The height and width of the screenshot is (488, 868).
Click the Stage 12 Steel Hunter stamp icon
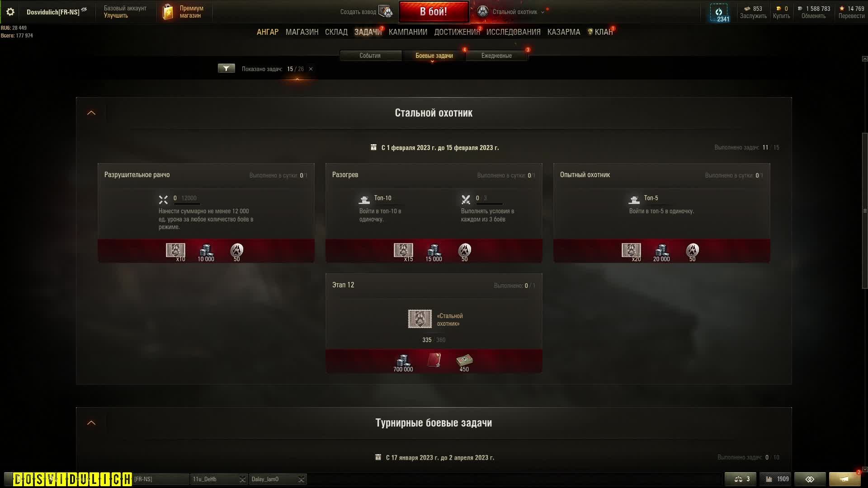(x=420, y=319)
